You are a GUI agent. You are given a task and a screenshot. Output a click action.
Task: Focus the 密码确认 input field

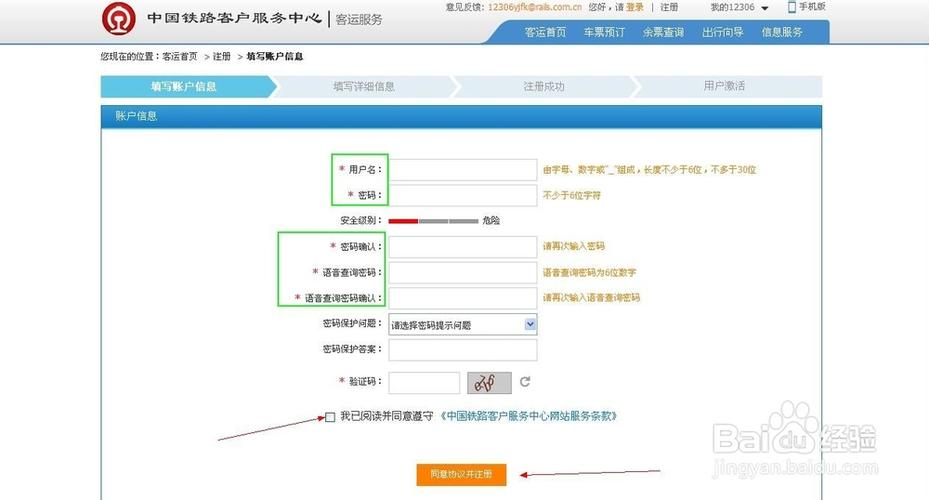pos(463,246)
